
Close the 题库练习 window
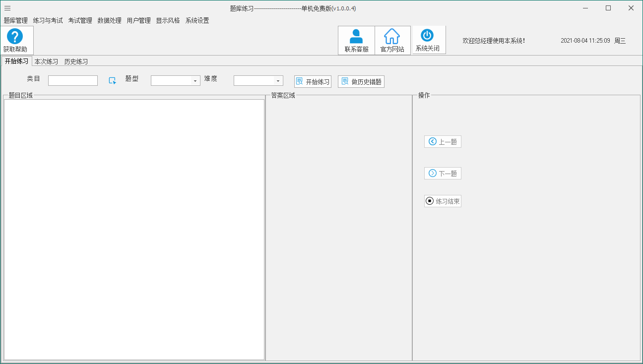click(631, 8)
